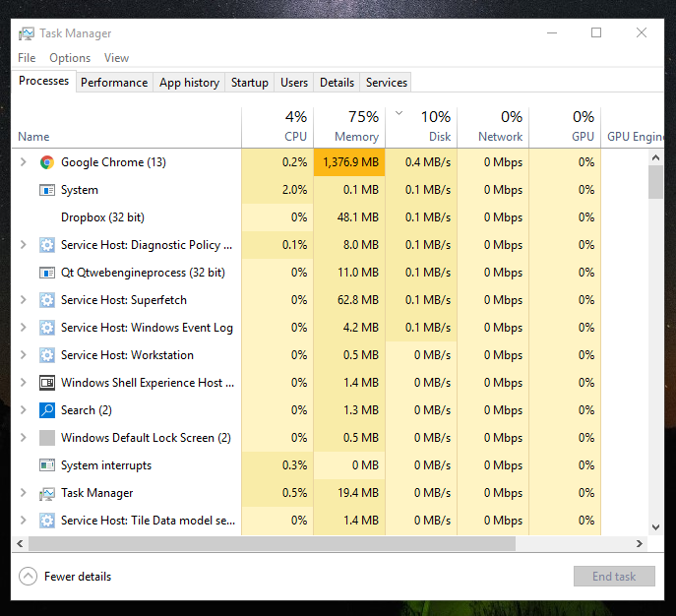Open the Options menu

click(70, 58)
